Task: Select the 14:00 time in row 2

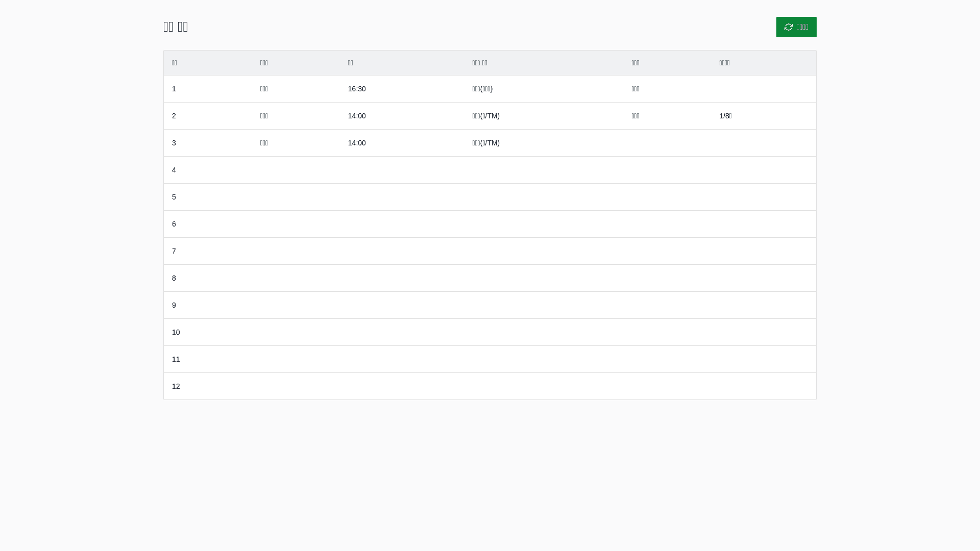Action: pyautogui.click(x=357, y=116)
